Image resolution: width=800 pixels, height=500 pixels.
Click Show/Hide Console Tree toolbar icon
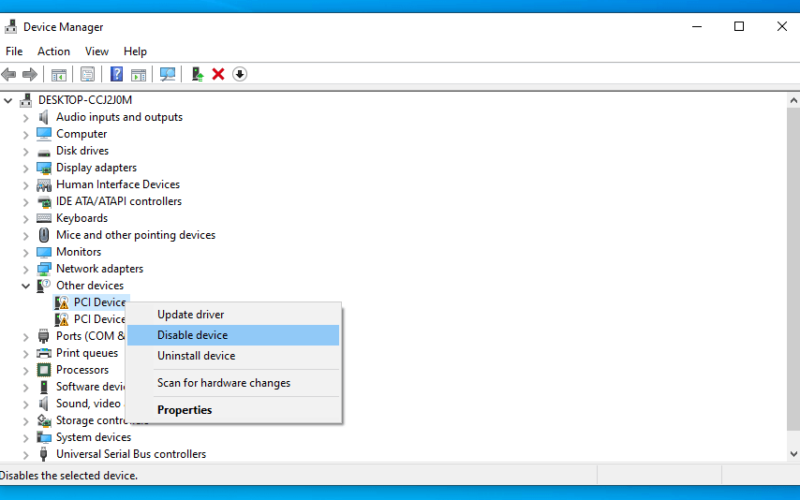click(x=59, y=74)
